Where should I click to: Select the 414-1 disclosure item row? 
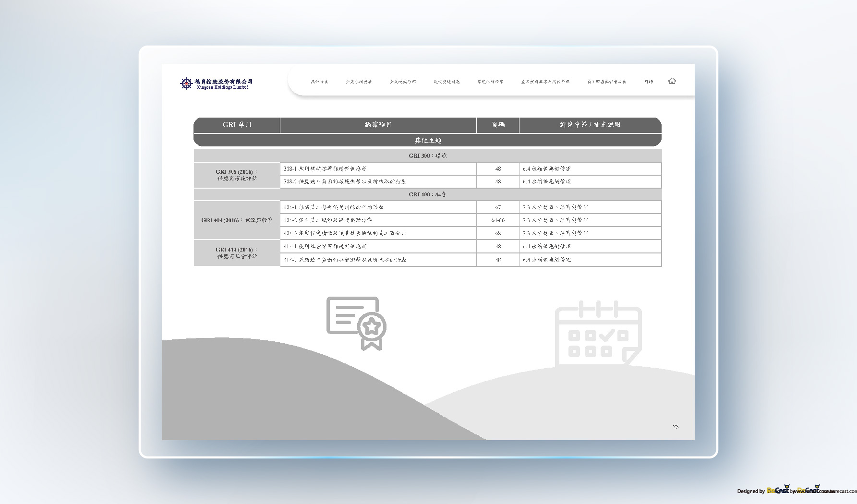(378, 246)
